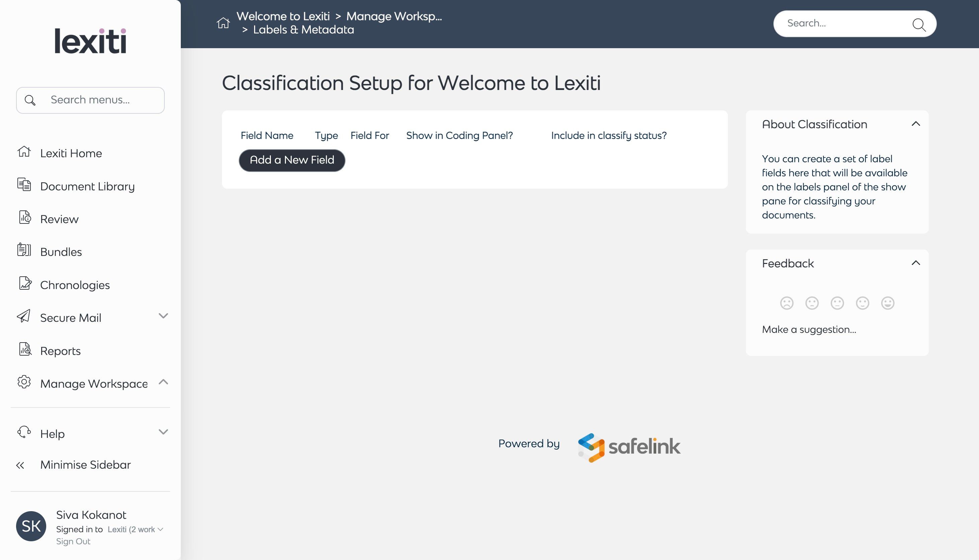This screenshot has width=979, height=560.
Task: Click the Bundles sidebar icon
Action: pyautogui.click(x=24, y=250)
